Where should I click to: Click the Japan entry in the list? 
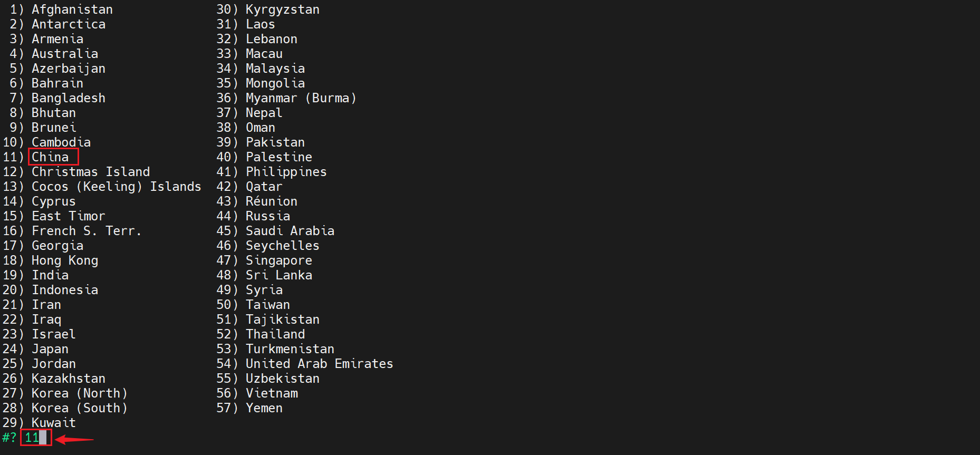(50, 349)
